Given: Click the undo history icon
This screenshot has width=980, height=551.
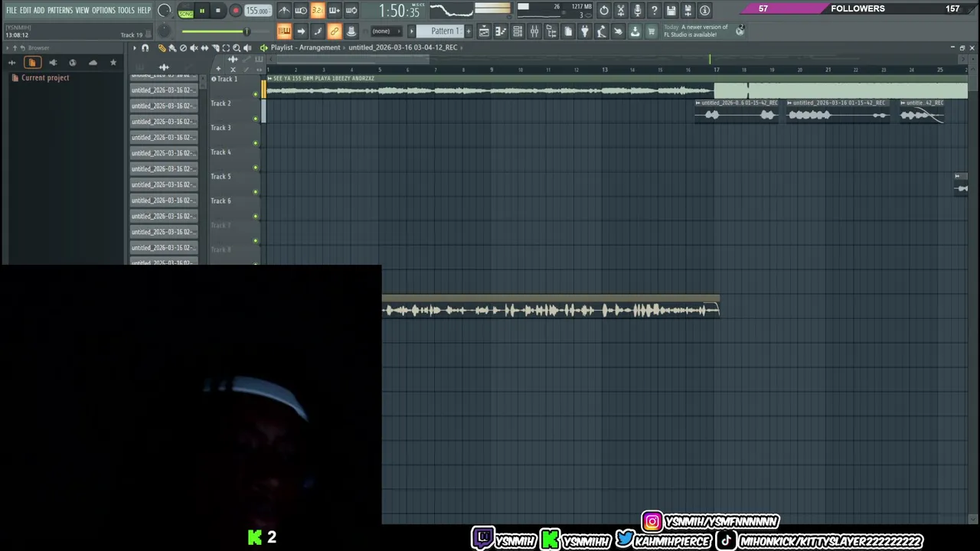Looking at the screenshot, I should (x=604, y=11).
